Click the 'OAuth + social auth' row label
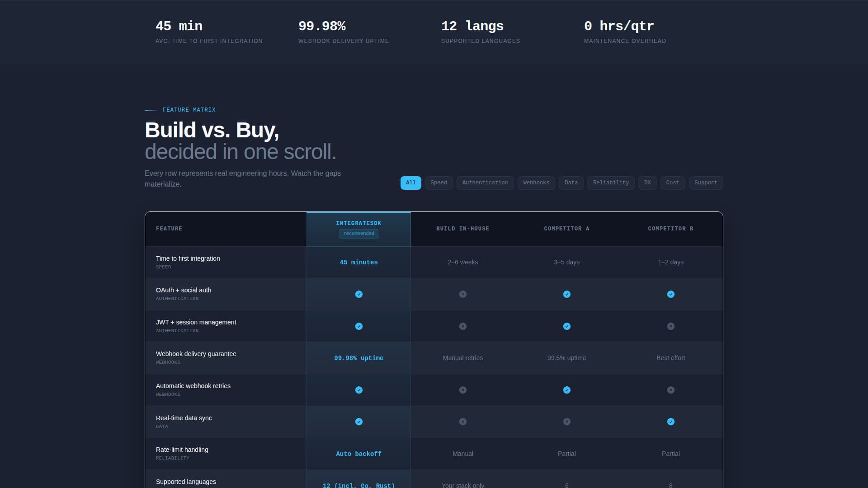This screenshot has height=488, width=868. 184,290
